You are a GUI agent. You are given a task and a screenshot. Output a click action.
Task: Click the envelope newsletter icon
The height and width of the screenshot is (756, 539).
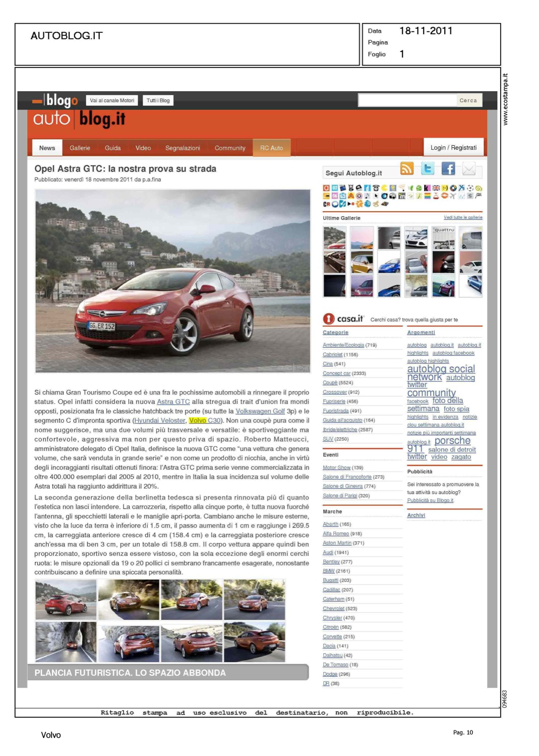click(469, 169)
